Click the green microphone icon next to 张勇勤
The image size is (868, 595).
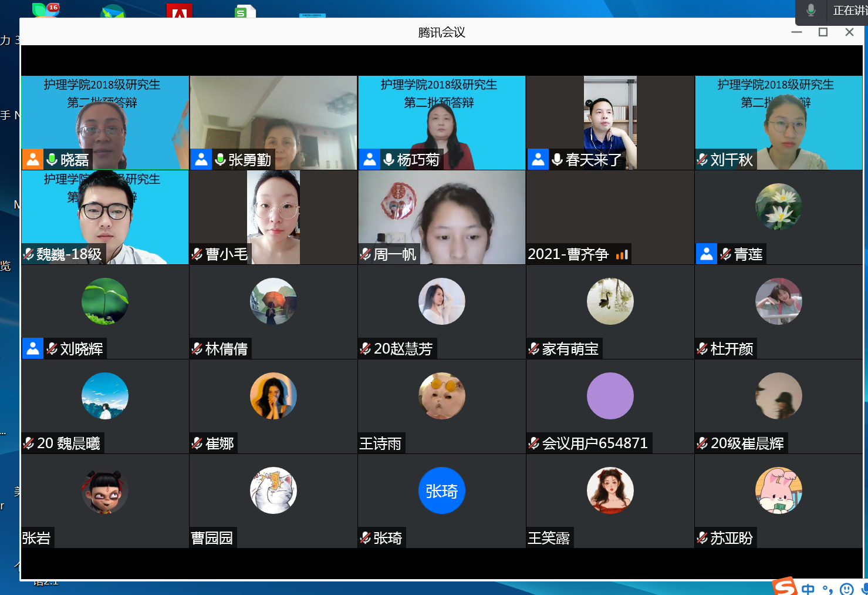(221, 159)
